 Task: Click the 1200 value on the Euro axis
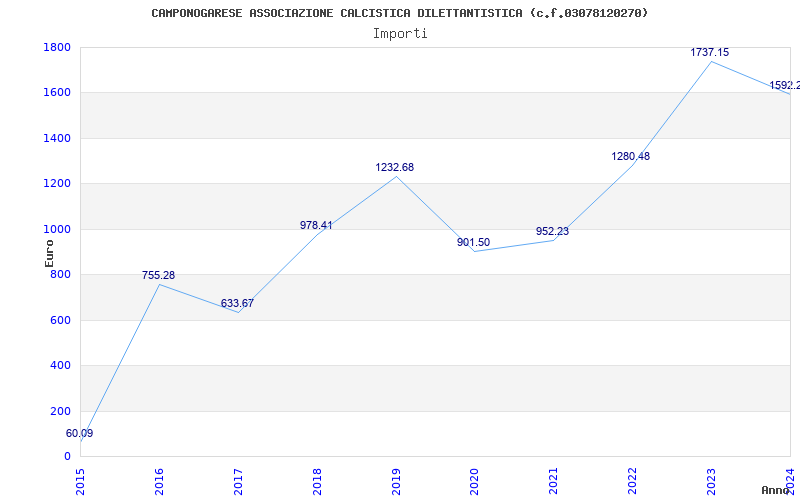coord(57,184)
